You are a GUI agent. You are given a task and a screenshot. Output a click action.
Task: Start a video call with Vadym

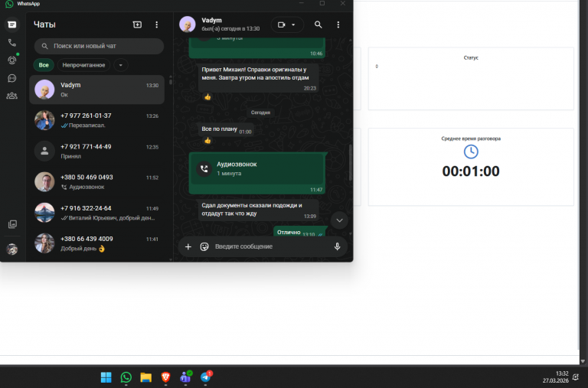pyautogui.click(x=281, y=24)
